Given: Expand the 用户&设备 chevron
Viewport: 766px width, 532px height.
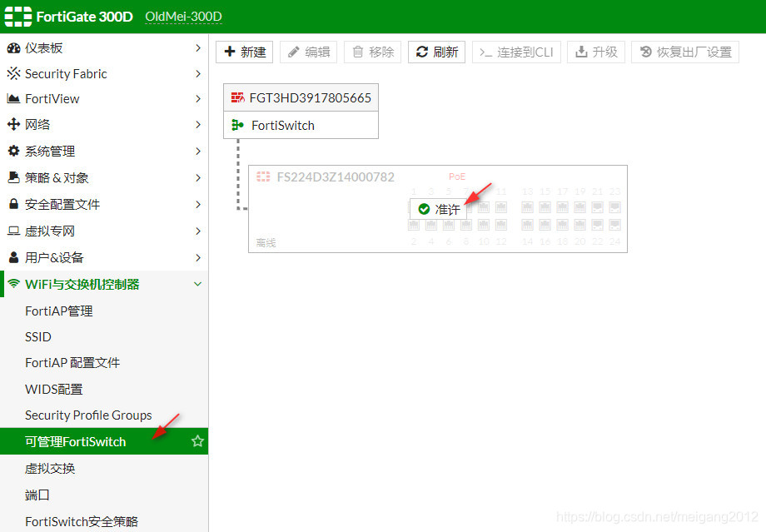Looking at the screenshot, I should point(198,257).
